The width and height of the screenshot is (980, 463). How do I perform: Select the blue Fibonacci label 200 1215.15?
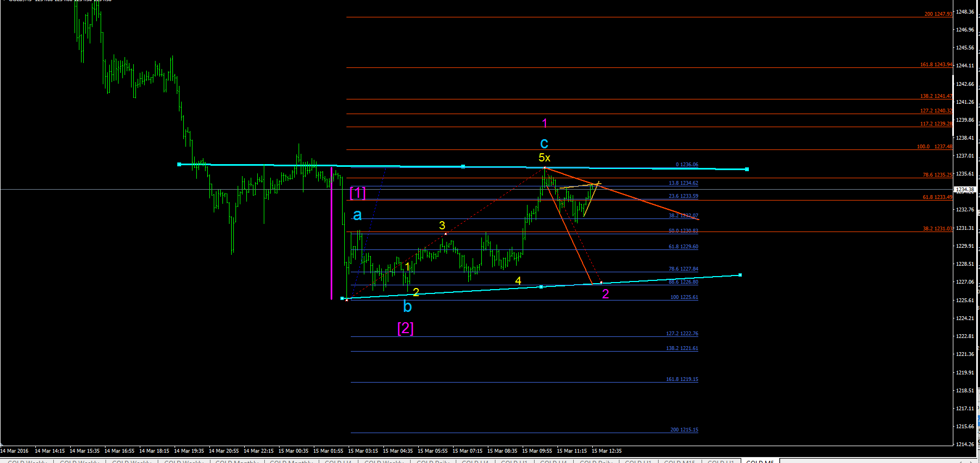pos(684,430)
